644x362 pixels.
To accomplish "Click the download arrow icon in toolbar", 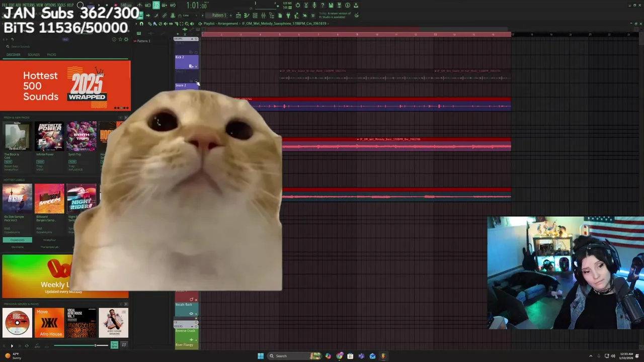I will (356, 5).
